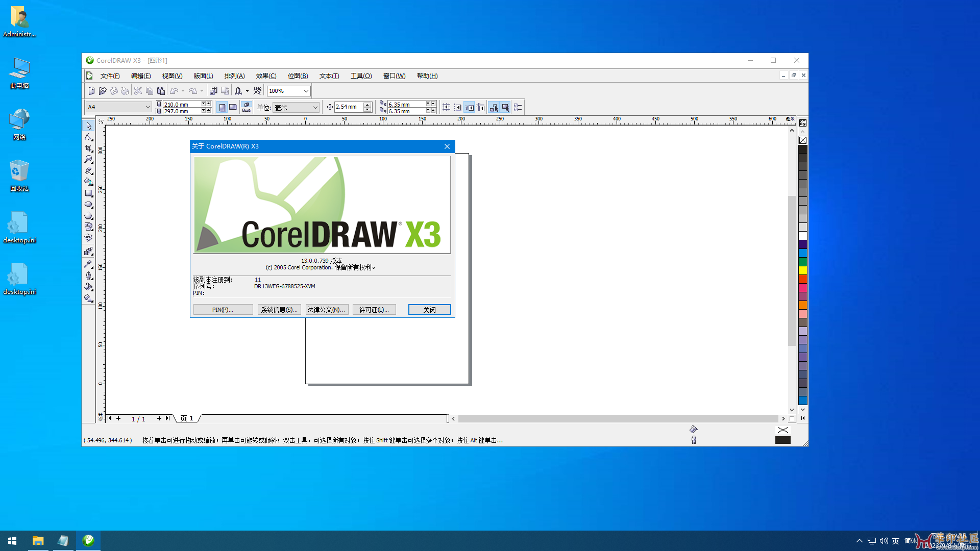Open File Explorer from the taskbar
The image size is (980, 551).
[x=38, y=541]
